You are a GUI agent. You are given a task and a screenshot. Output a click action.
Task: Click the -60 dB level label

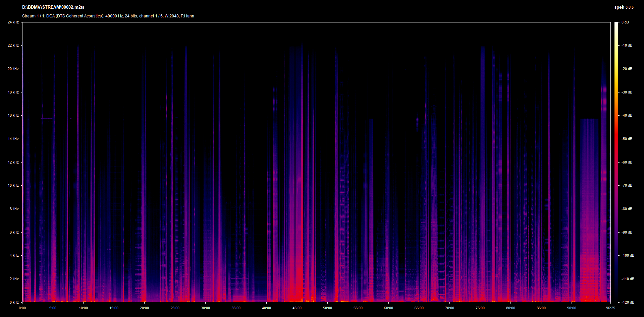tap(627, 162)
